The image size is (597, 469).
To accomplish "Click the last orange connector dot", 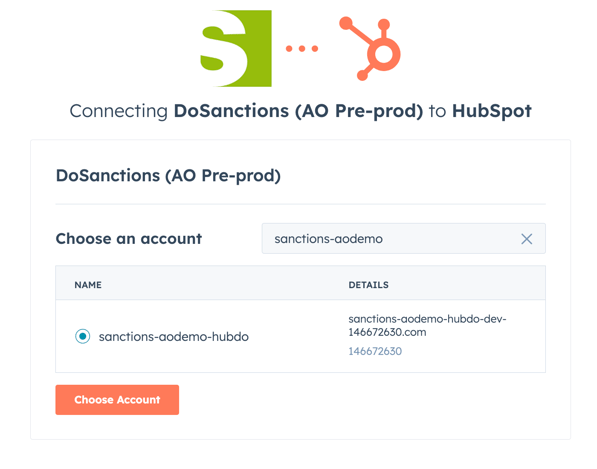I will tap(315, 48).
